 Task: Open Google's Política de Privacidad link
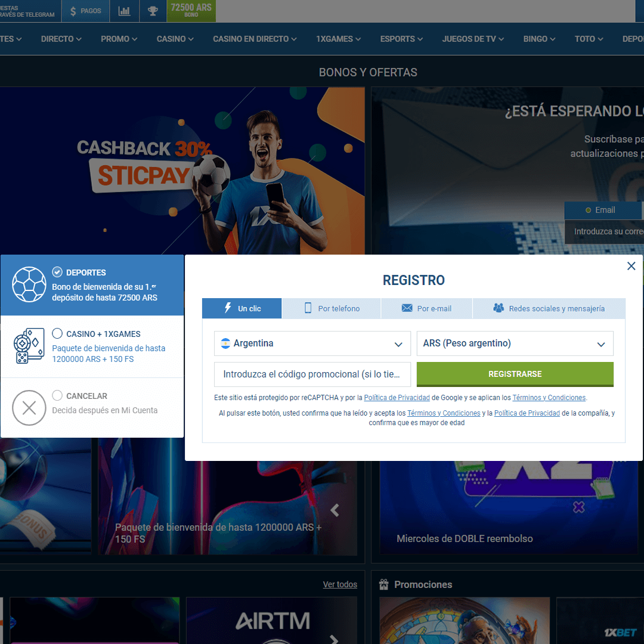pos(397,398)
